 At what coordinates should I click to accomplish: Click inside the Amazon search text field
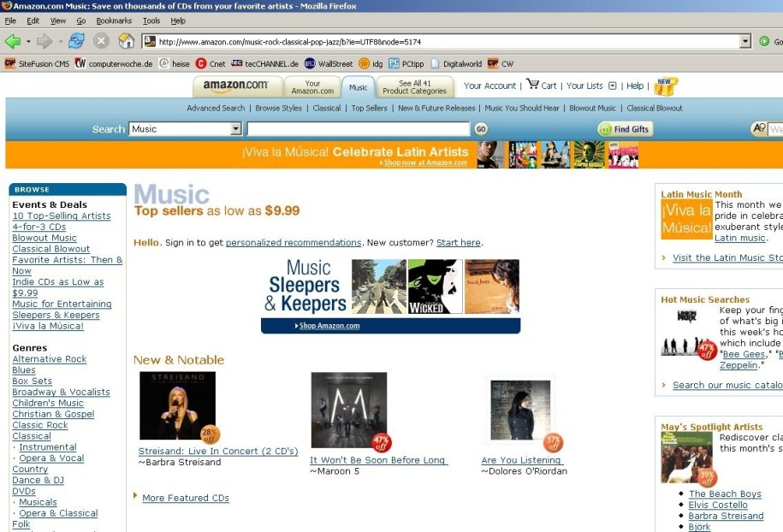pyautogui.click(x=358, y=129)
